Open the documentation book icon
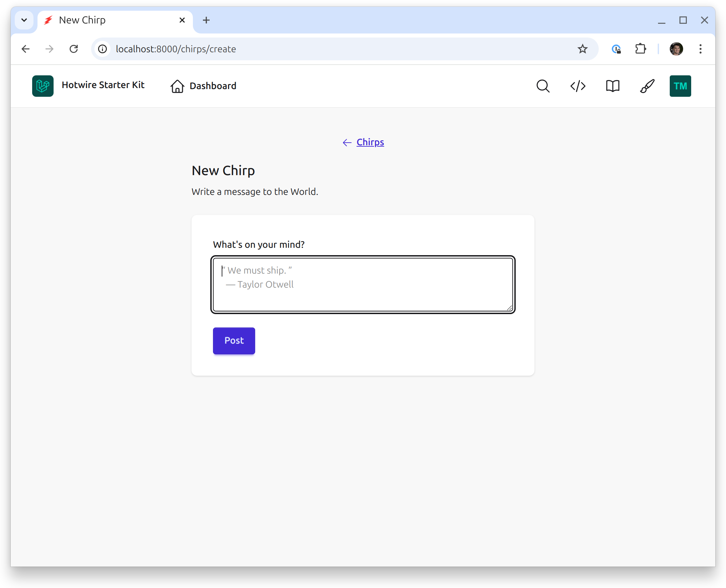This screenshot has height=588, width=726. click(612, 86)
